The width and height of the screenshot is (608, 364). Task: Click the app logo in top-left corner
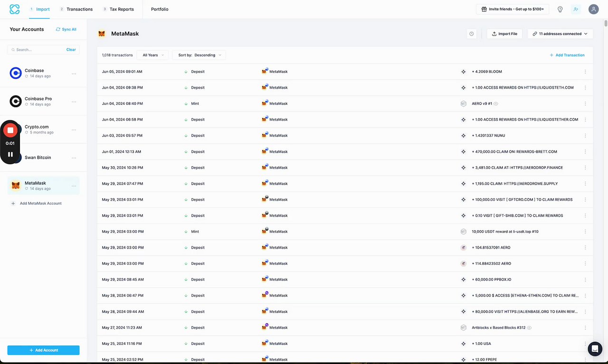[15, 9]
